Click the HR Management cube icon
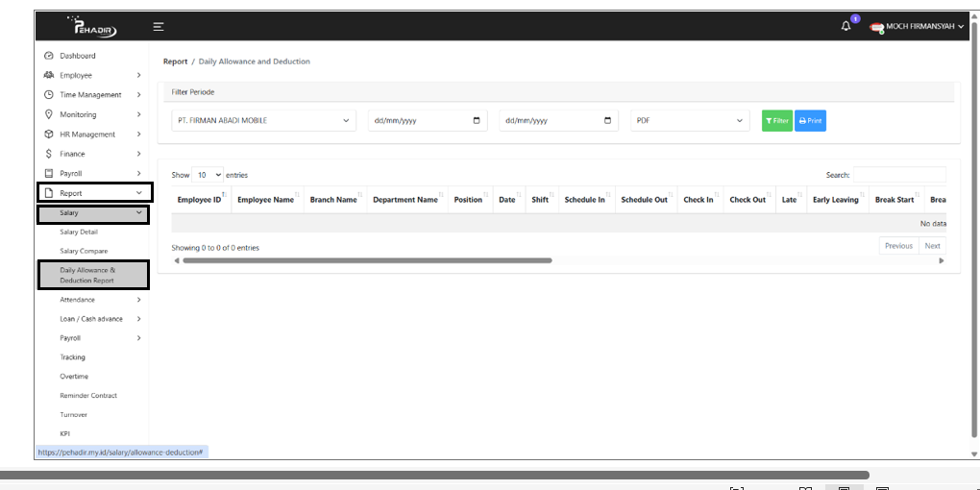This screenshot has width=980, height=490. 49,135
